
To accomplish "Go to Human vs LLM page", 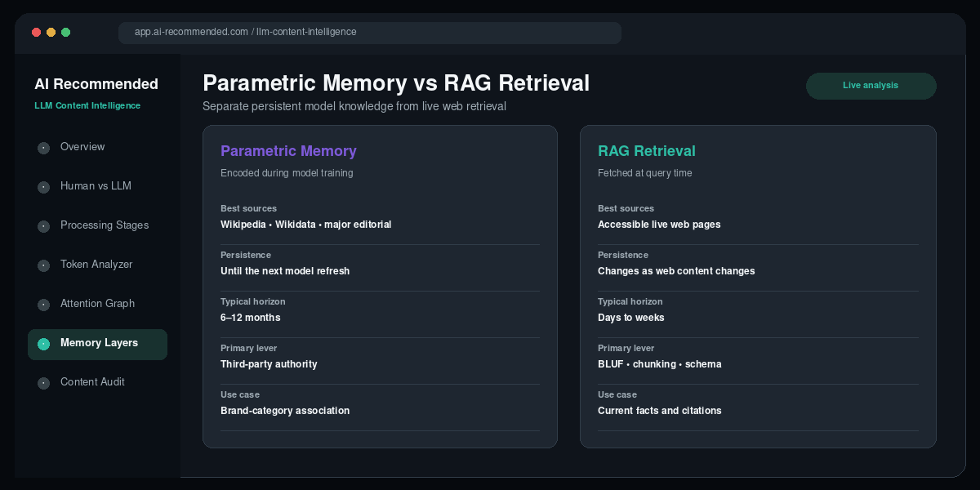I will 97,186.
